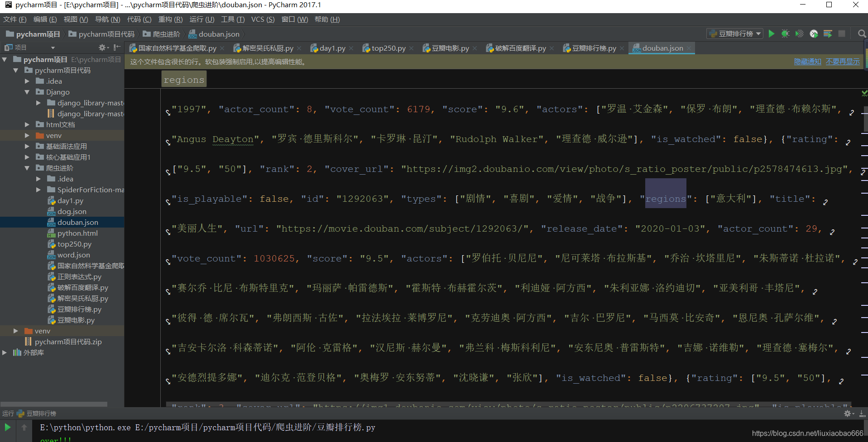This screenshot has height=442, width=868.
Task: Collapse the 爬虫进阶 folder arrow
Action: coord(27,168)
